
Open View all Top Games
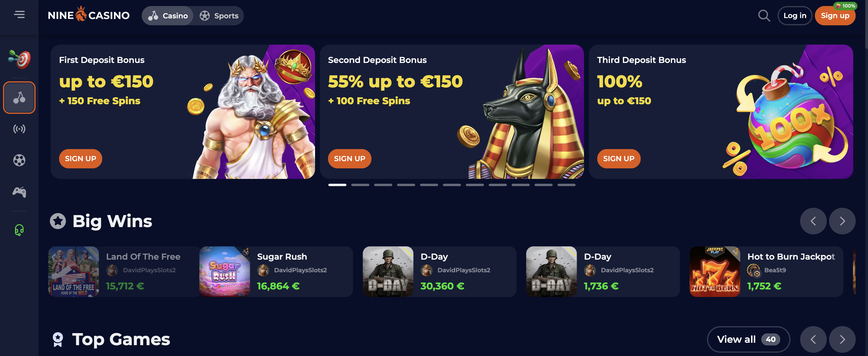(x=748, y=339)
